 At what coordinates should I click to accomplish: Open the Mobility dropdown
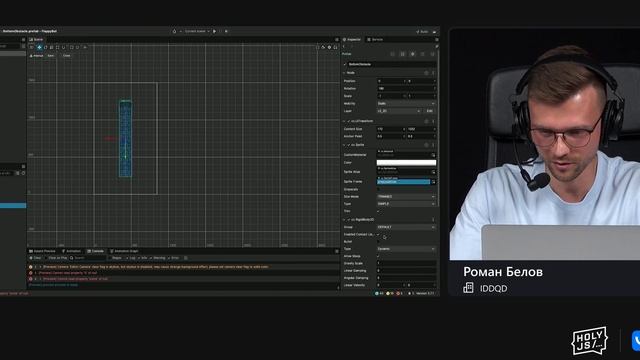click(x=406, y=104)
